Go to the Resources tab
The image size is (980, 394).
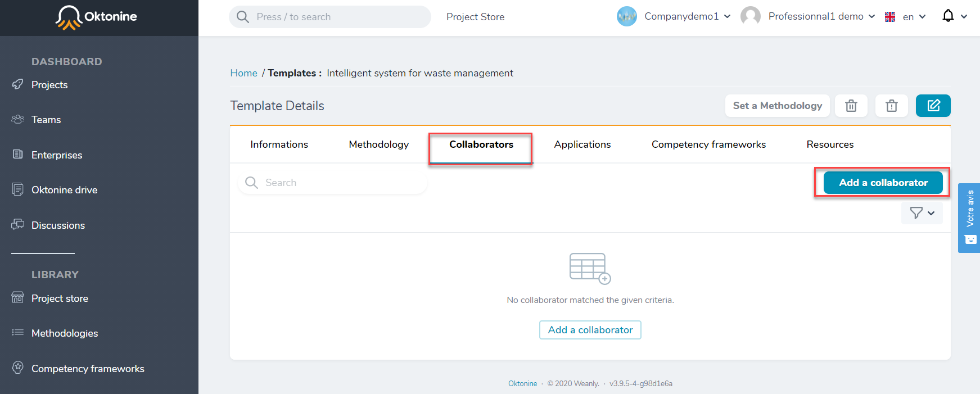click(x=830, y=144)
